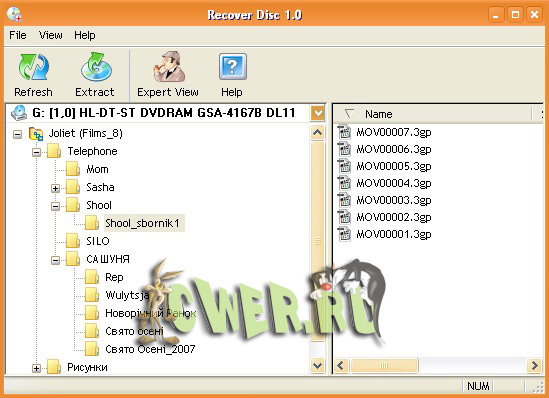Click the G: drive icon
The width and height of the screenshot is (549, 398).
(x=19, y=113)
